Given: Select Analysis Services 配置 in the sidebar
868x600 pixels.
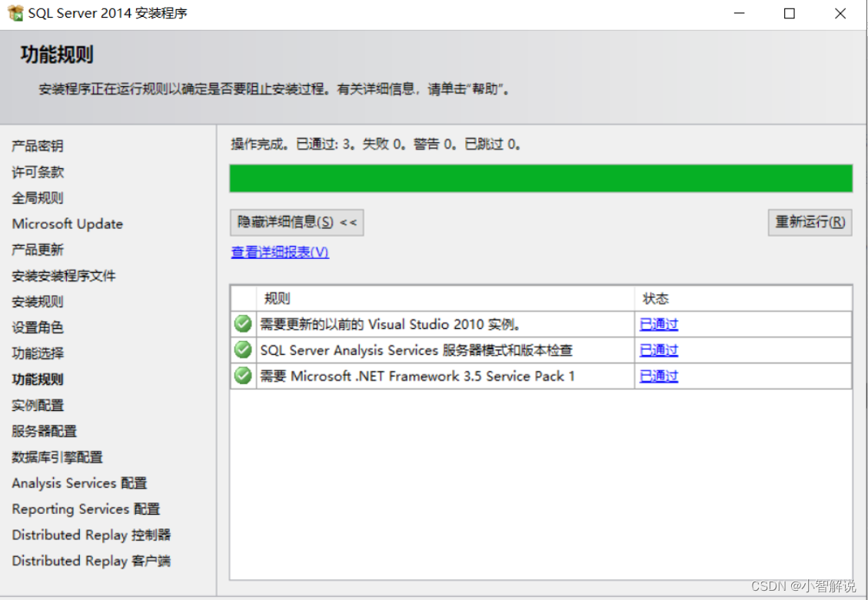Looking at the screenshot, I should [x=79, y=483].
